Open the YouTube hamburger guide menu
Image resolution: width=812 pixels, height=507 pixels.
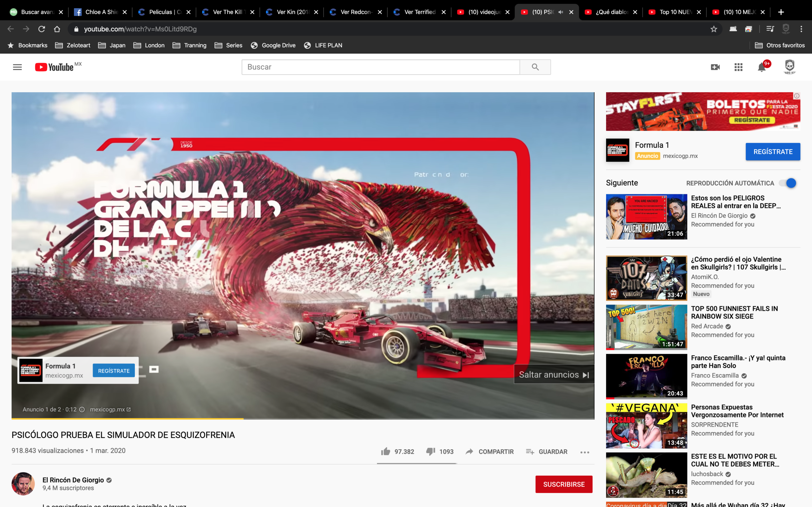[17, 67]
